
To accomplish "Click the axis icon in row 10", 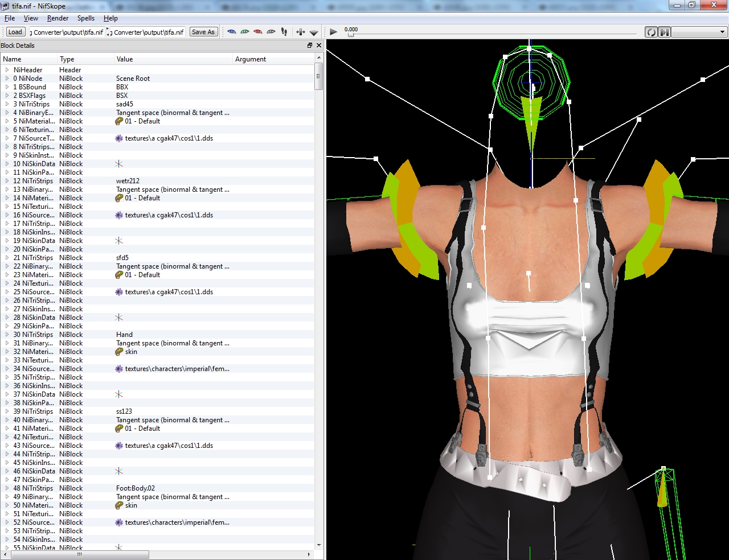I will (119, 164).
